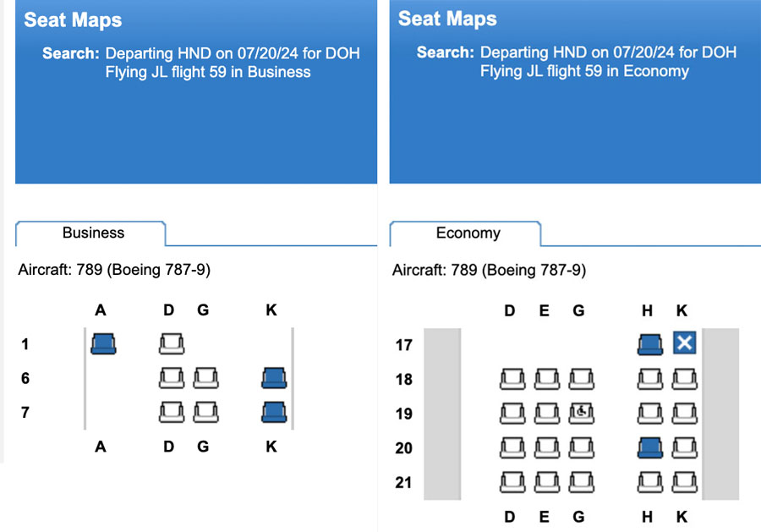Click business seat 6D
This screenshot has height=532, width=761.
(172, 378)
